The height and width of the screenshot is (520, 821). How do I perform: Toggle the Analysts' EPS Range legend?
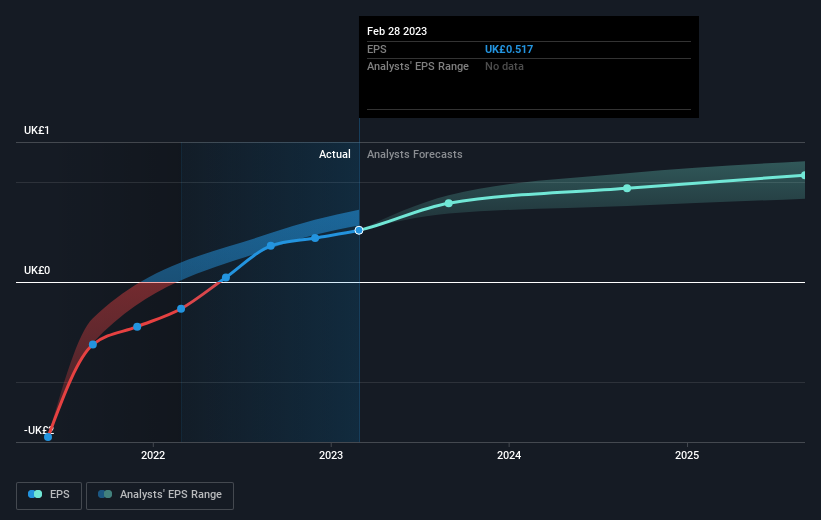click(x=160, y=495)
